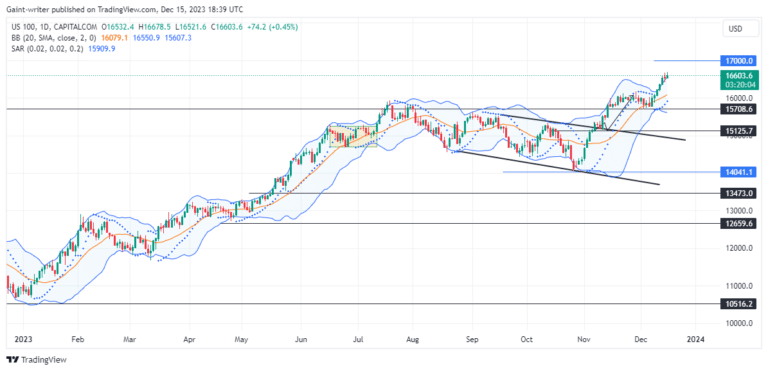Click CAPITALCOM in the chart header
Image resolution: width=768 pixels, height=371 pixels.
(x=75, y=27)
